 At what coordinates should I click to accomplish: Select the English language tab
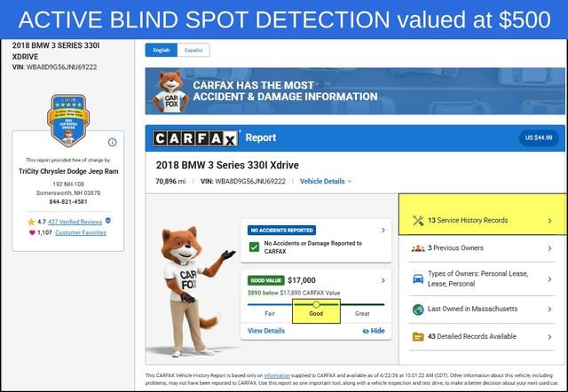(x=162, y=51)
